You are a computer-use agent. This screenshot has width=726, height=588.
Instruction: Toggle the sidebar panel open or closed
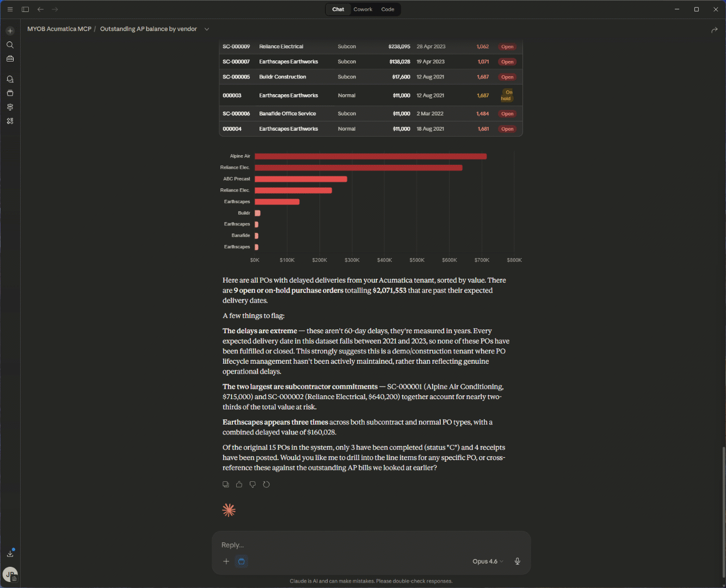point(24,9)
